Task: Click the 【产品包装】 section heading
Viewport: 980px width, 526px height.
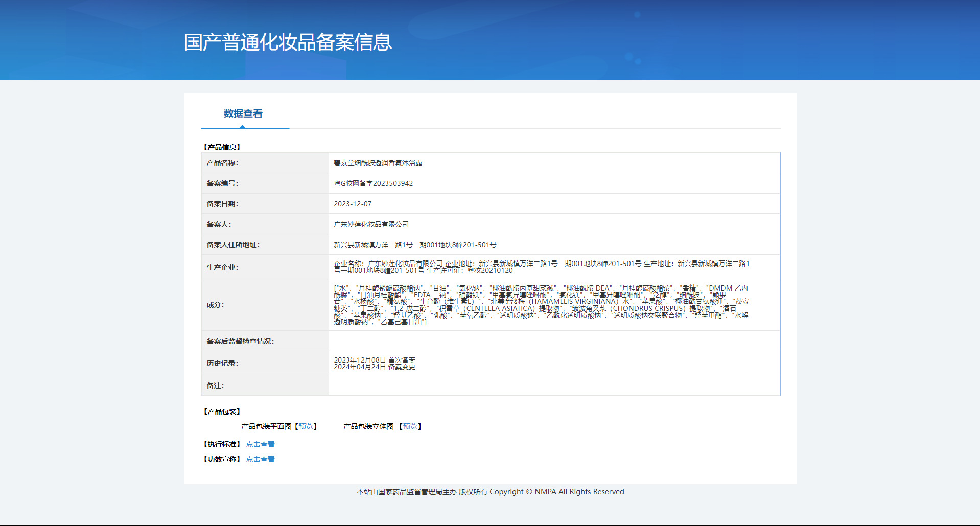Action: click(222, 412)
